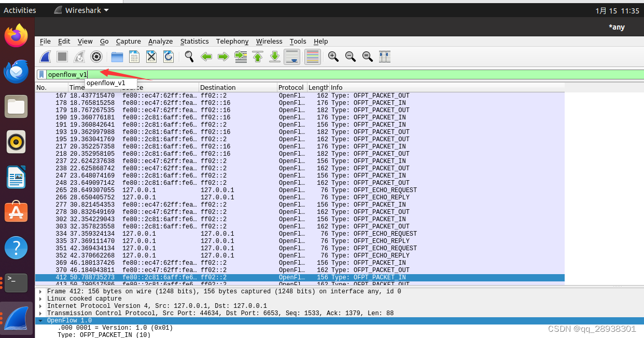
Task: Open the Telephony menu
Action: [232, 42]
